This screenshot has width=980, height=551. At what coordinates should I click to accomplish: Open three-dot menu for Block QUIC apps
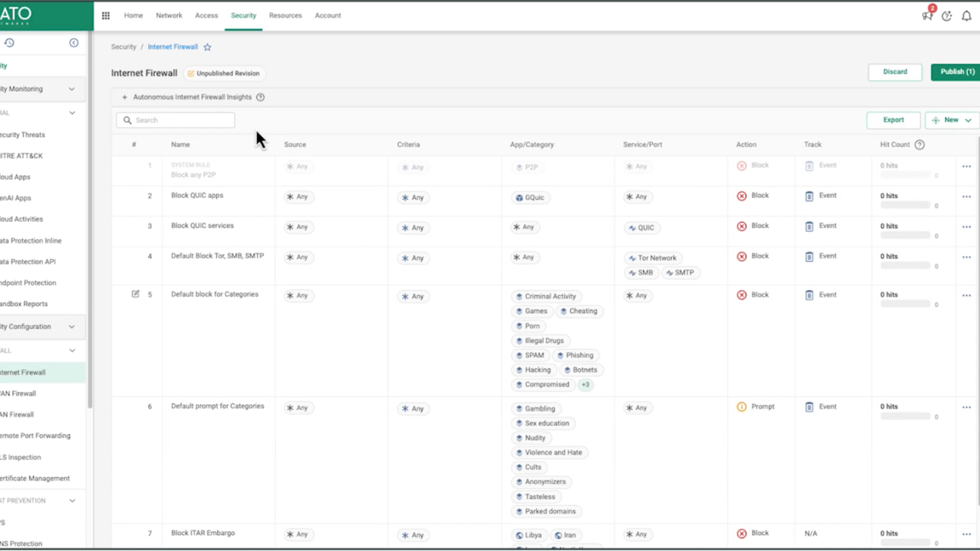pos(966,197)
